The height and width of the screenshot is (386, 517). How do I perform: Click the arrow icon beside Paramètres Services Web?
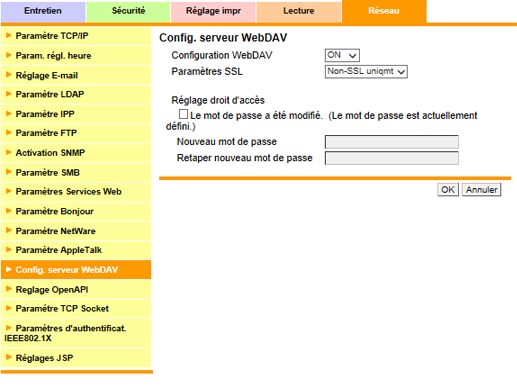point(9,191)
